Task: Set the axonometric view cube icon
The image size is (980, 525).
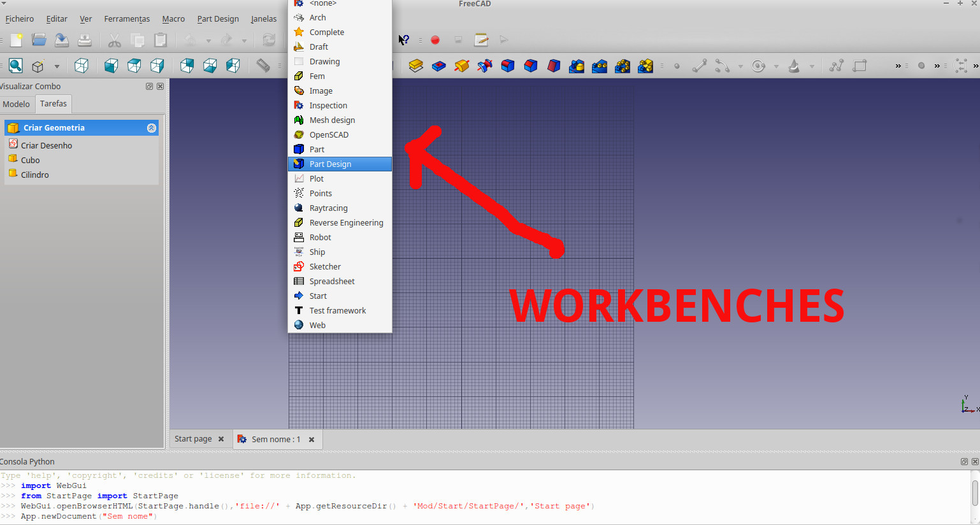Action: click(81, 66)
